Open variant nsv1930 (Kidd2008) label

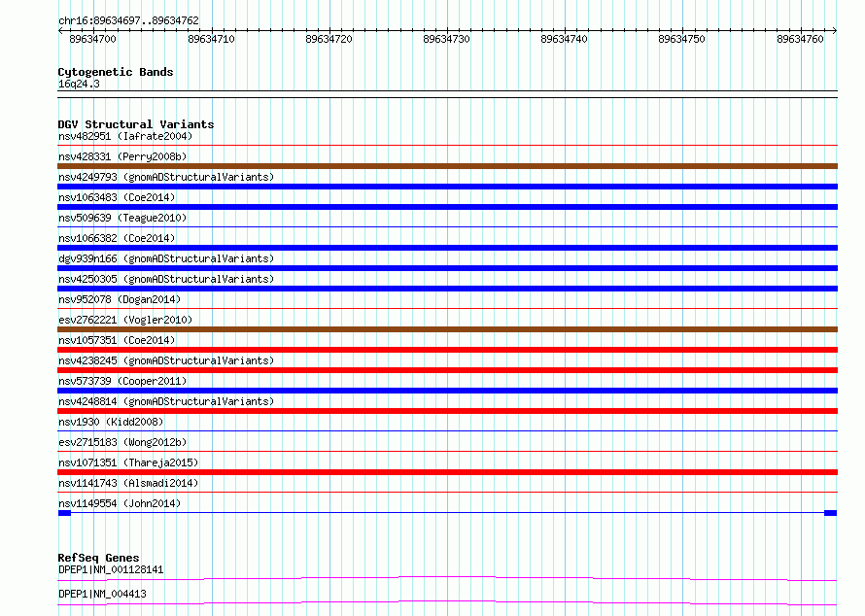click(x=111, y=422)
